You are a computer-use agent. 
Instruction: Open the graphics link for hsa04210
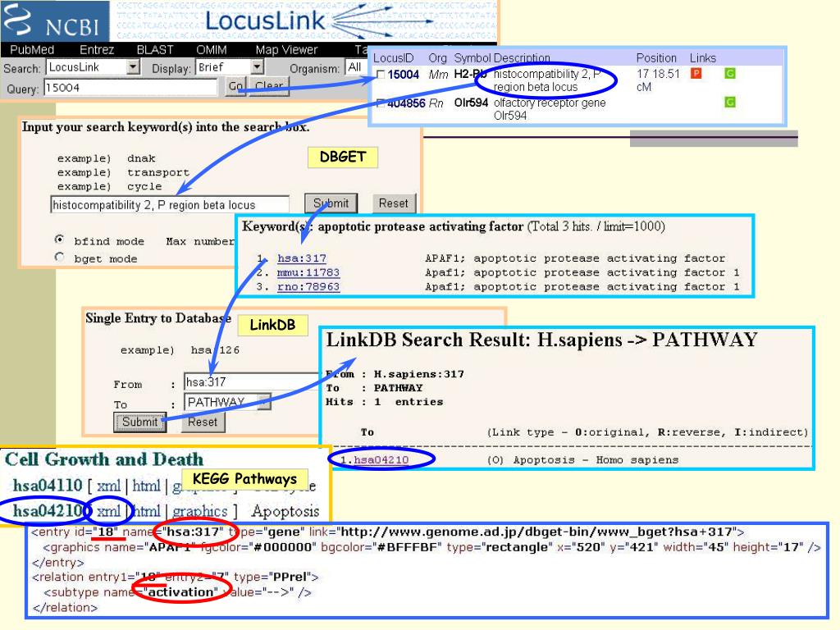point(200,511)
